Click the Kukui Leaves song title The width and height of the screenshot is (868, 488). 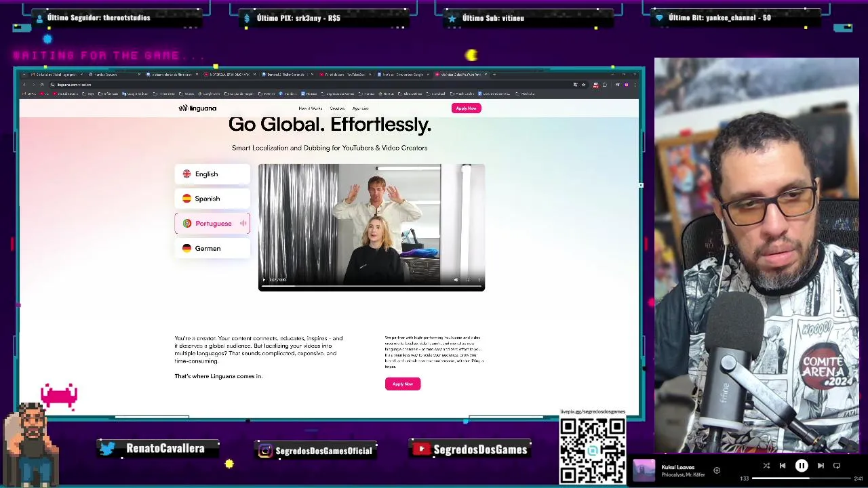pos(678,467)
